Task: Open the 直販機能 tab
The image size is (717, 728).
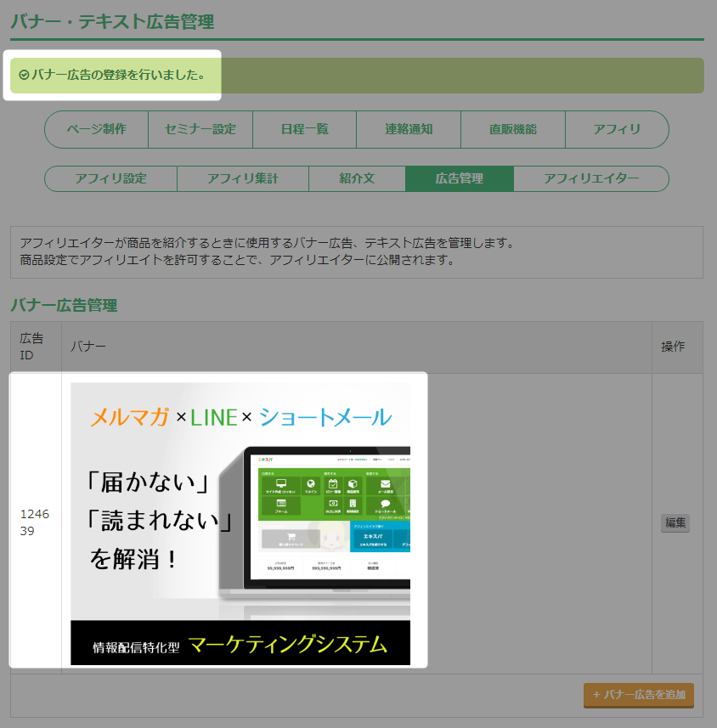Action: click(513, 129)
